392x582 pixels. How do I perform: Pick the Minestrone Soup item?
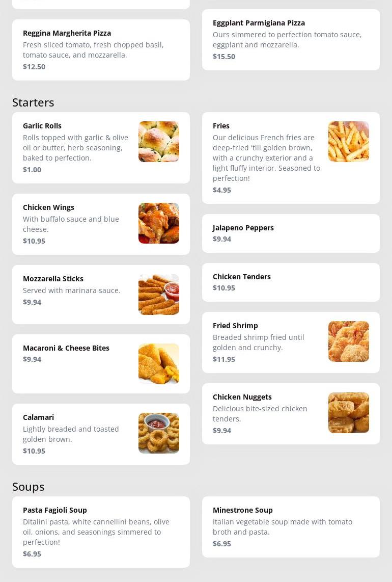coord(291,526)
